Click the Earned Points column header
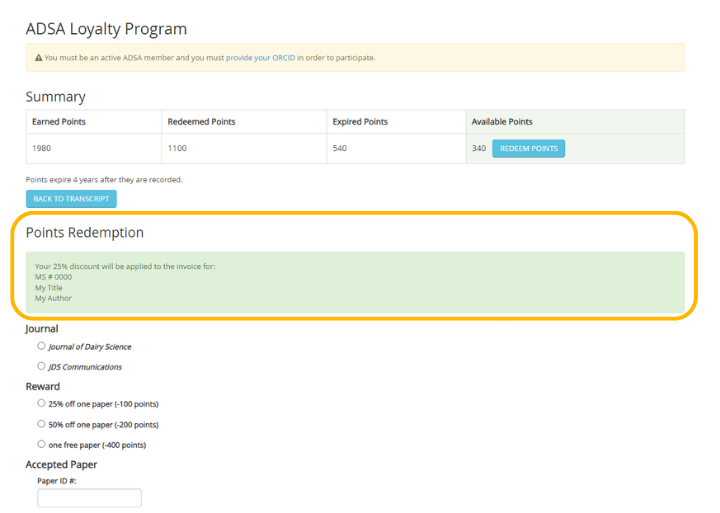 coord(59,122)
